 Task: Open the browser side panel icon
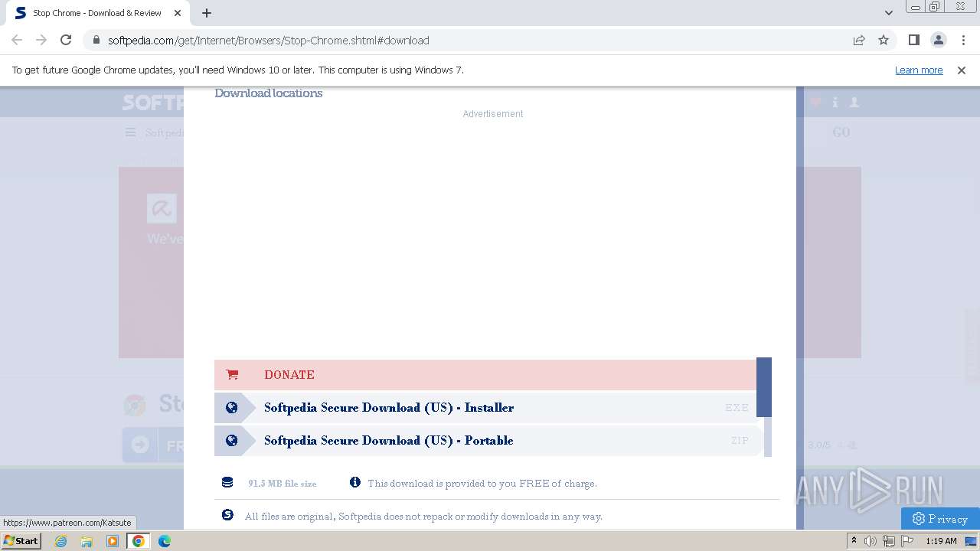coord(913,40)
